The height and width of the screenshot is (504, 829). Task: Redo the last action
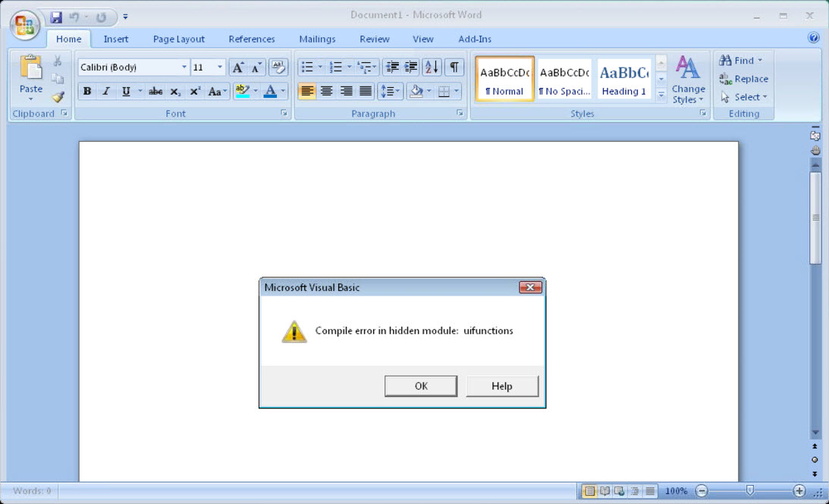click(x=101, y=17)
